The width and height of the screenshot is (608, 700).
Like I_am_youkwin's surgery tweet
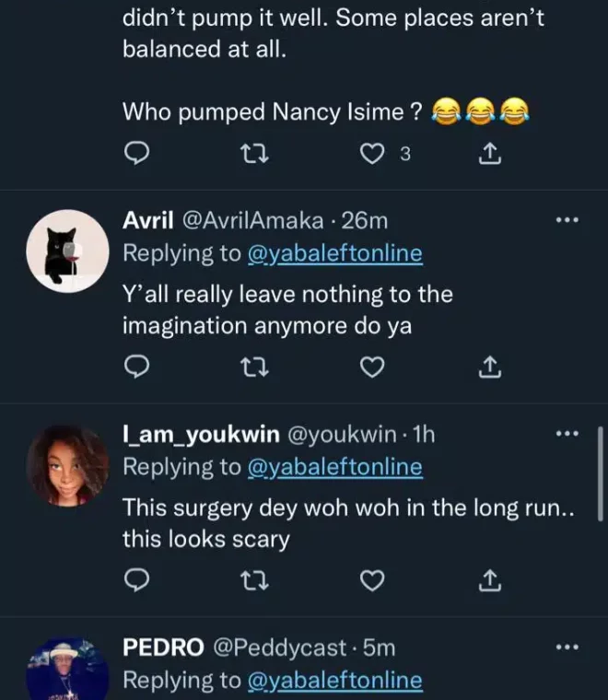tap(371, 580)
